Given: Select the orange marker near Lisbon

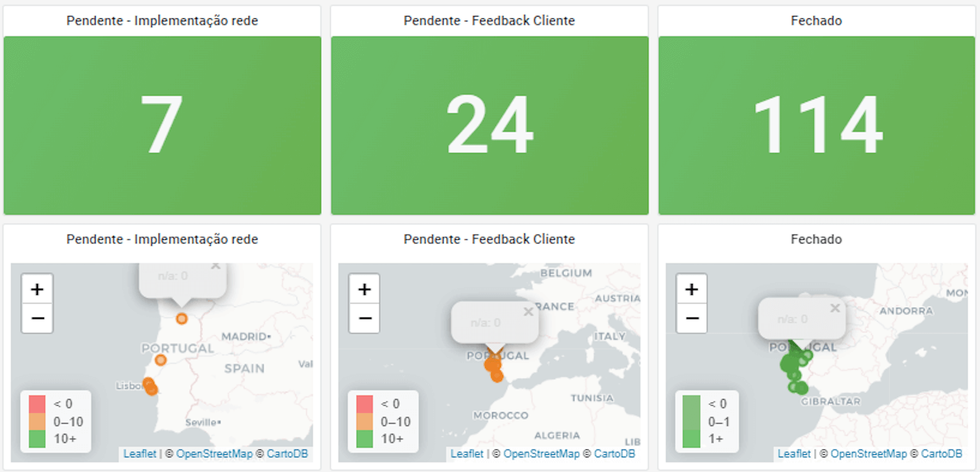Looking at the screenshot, I should 150,387.
